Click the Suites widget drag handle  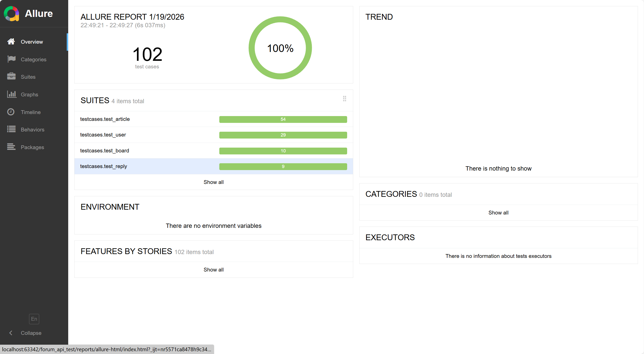pos(344,99)
